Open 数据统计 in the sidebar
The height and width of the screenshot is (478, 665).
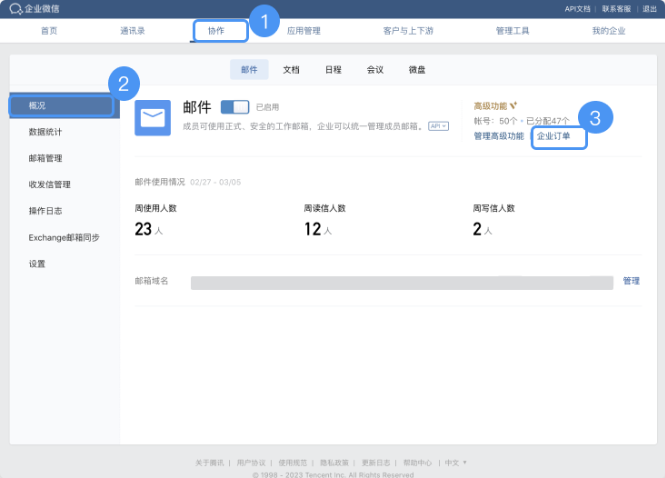(x=47, y=132)
